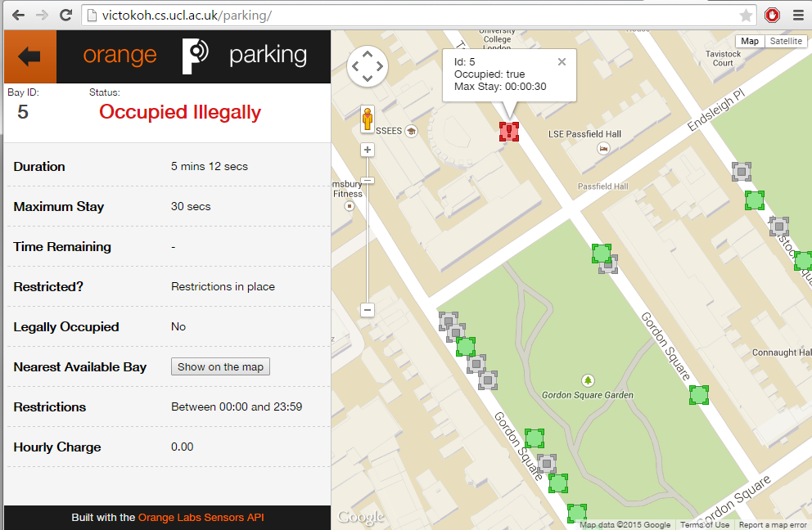Bookmark this page with the star icon
812x530 pixels.
pos(746,16)
